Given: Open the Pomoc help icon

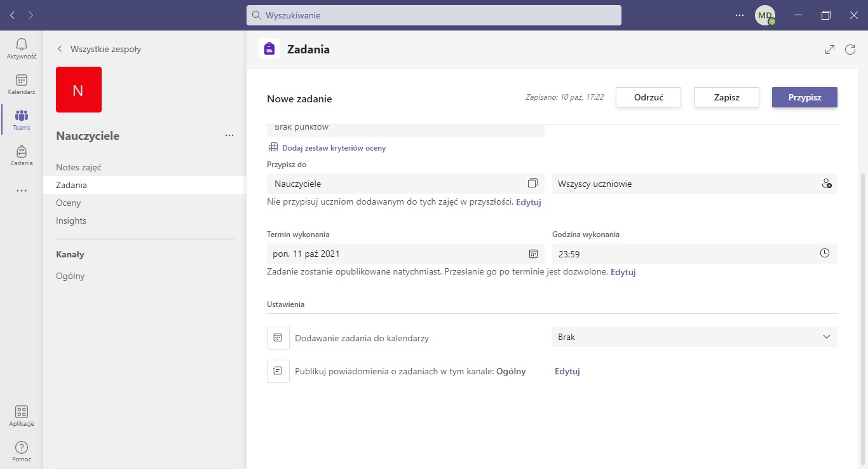Looking at the screenshot, I should click(x=22, y=451).
